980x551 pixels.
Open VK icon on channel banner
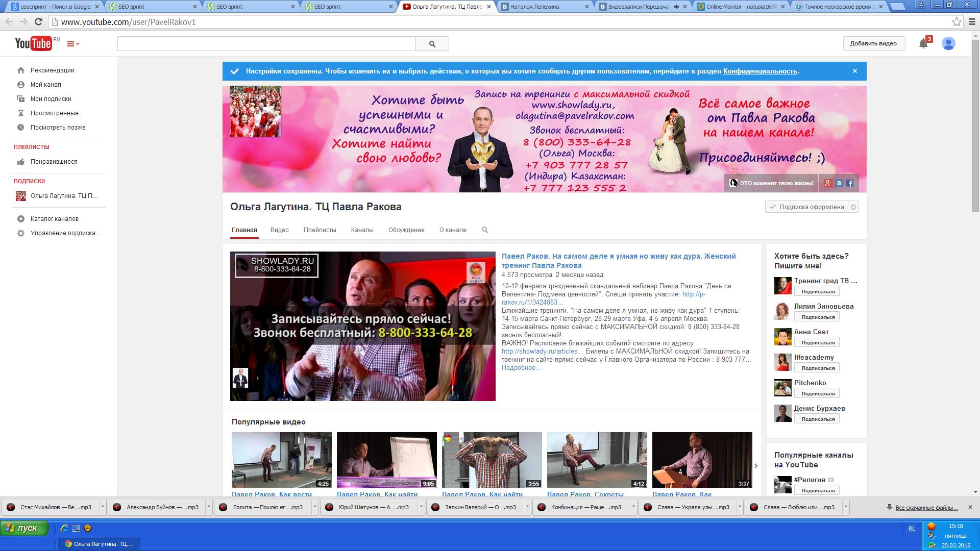click(x=839, y=183)
